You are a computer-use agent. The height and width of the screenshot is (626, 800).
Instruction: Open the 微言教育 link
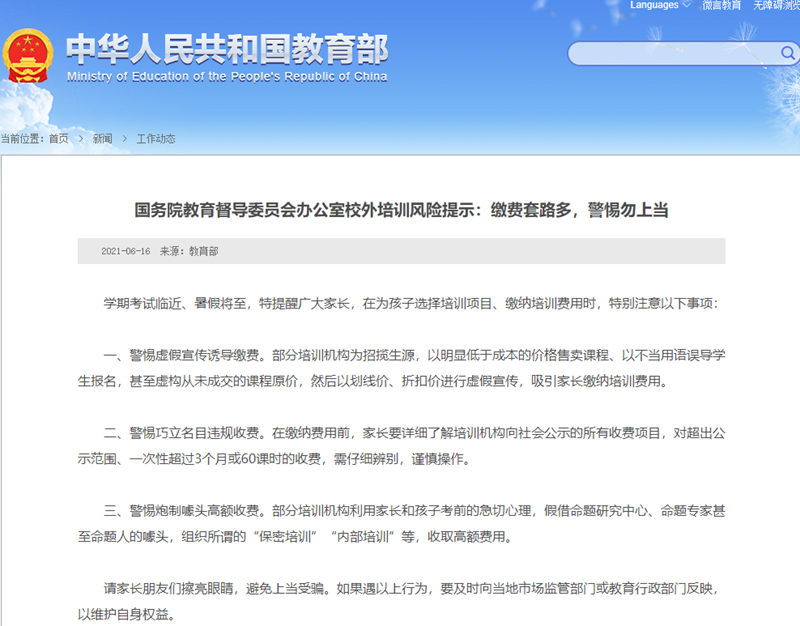[721, 5]
